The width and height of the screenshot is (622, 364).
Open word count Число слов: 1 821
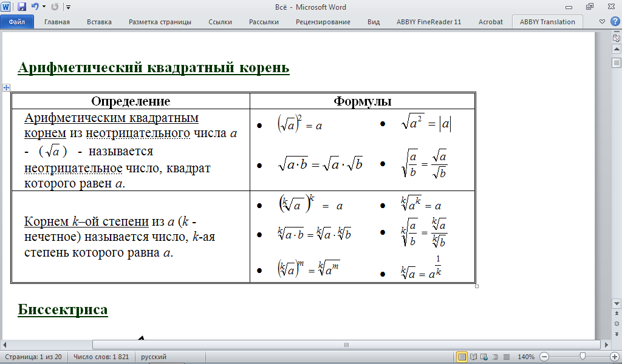tap(101, 357)
